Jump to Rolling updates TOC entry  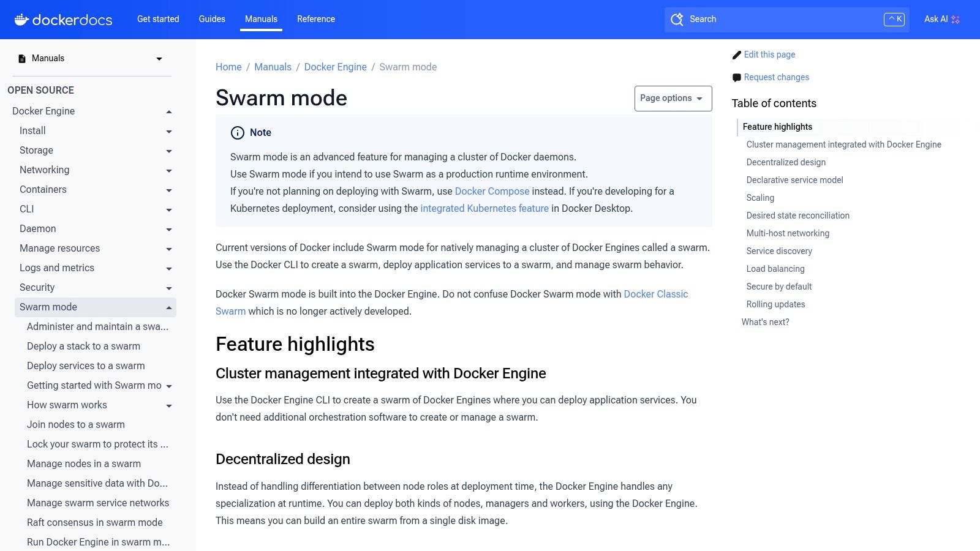(x=775, y=304)
